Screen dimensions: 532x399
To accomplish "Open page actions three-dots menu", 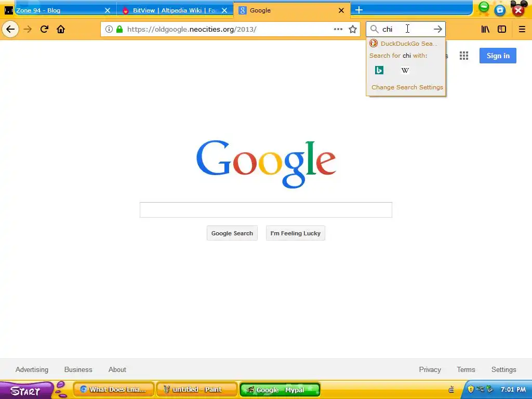I will 338,29.
